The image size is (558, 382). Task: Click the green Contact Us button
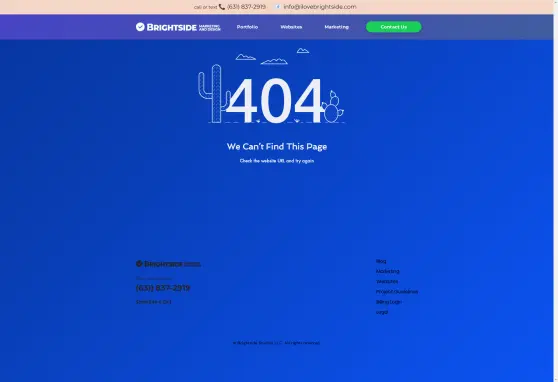[x=394, y=27]
